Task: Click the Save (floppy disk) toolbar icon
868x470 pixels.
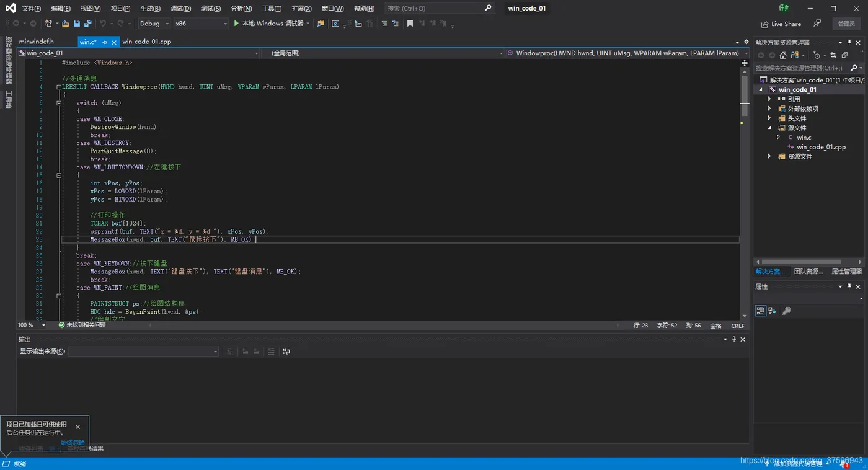Action: point(77,24)
